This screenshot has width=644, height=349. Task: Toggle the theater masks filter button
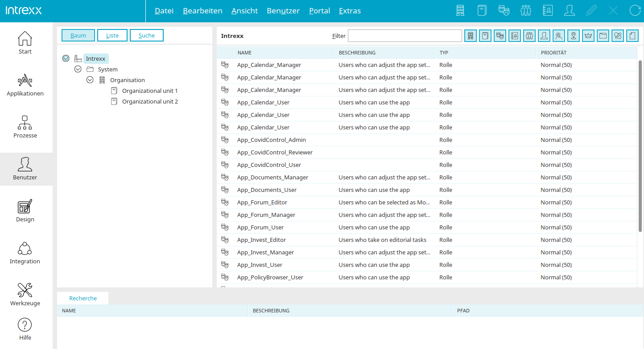pos(500,36)
